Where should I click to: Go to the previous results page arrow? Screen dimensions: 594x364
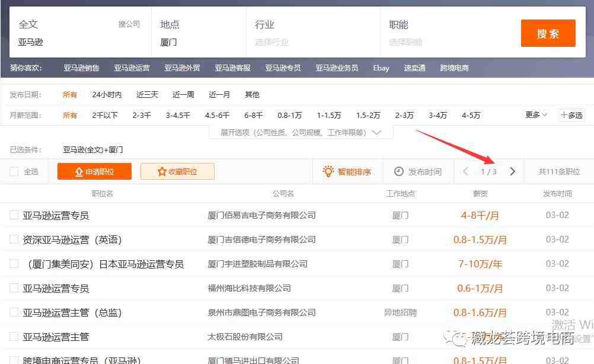pos(465,171)
